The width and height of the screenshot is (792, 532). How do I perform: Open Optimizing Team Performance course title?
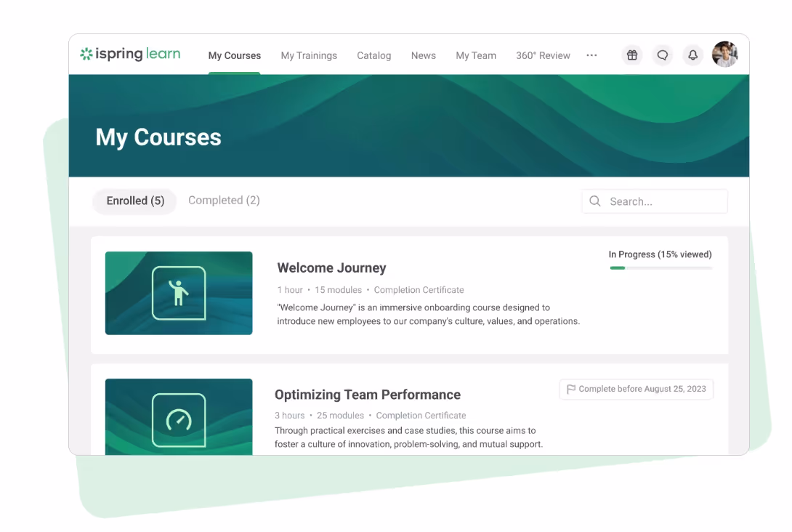[x=367, y=395]
